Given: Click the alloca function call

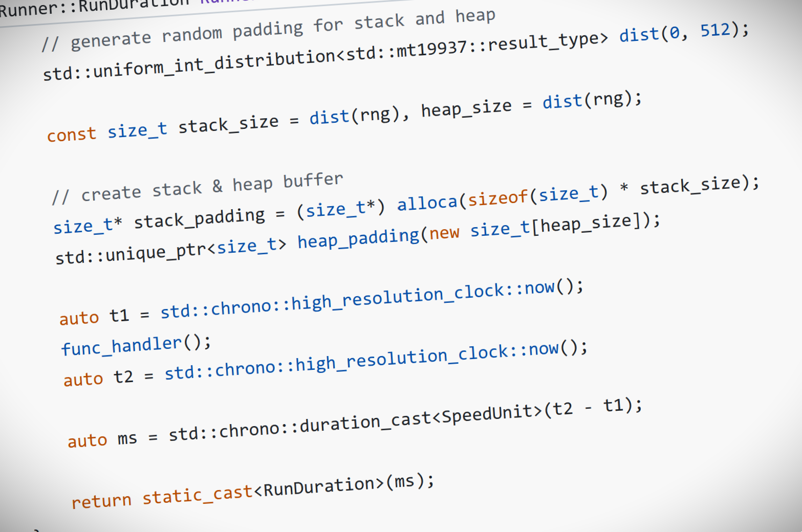Looking at the screenshot, I should coord(427,202).
